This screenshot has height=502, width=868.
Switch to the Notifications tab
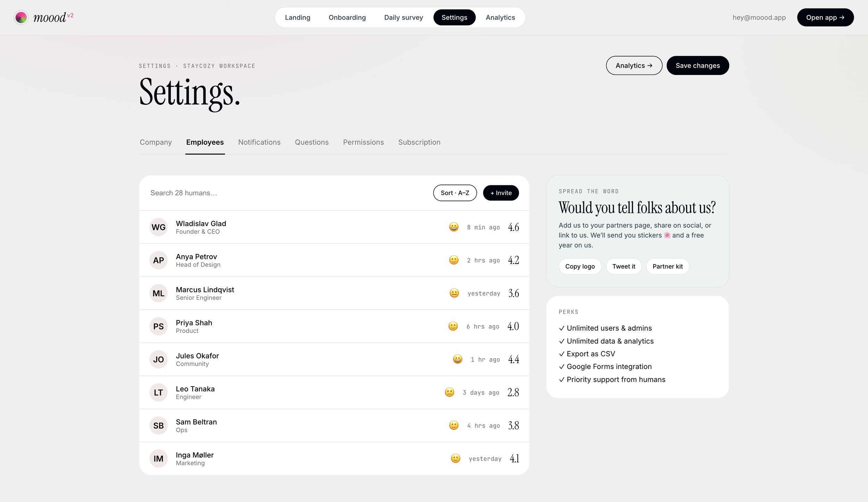(259, 142)
